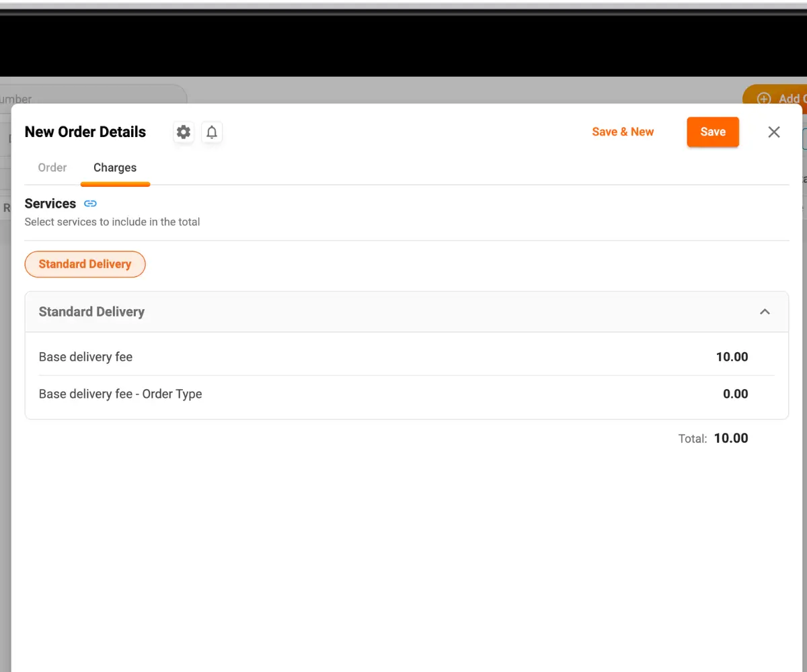This screenshot has width=807, height=672.
Task: Select the Charges tab
Action: (115, 168)
